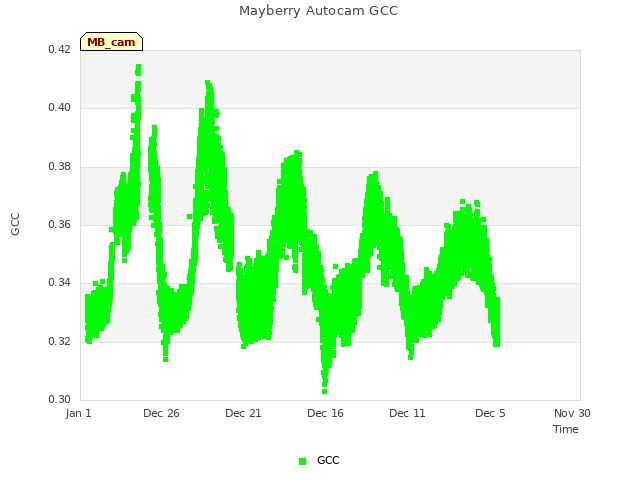Viewport: 640px width, 480px height.
Task: Click the Dec 16 x-axis tick
Action: (x=325, y=413)
